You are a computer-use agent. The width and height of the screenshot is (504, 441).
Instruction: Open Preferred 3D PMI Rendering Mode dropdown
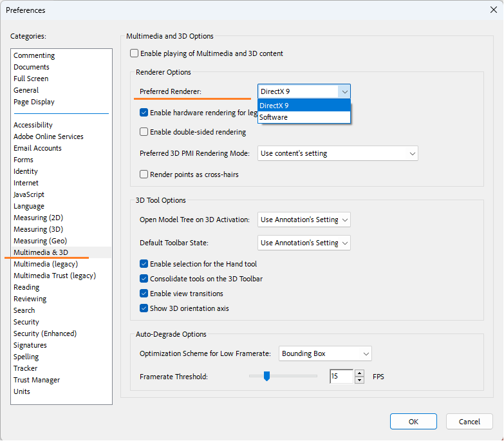[x=338, y=153]
